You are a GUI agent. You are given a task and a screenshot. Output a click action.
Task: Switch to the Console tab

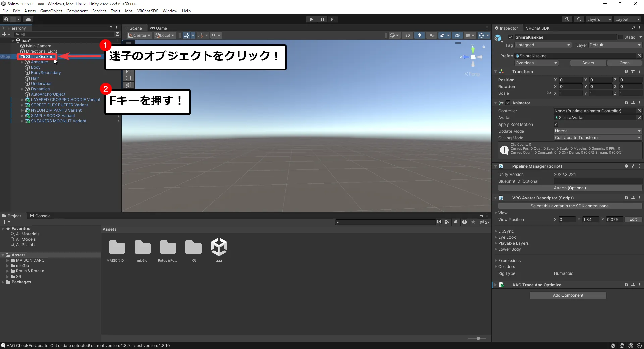tap(40, 216)
